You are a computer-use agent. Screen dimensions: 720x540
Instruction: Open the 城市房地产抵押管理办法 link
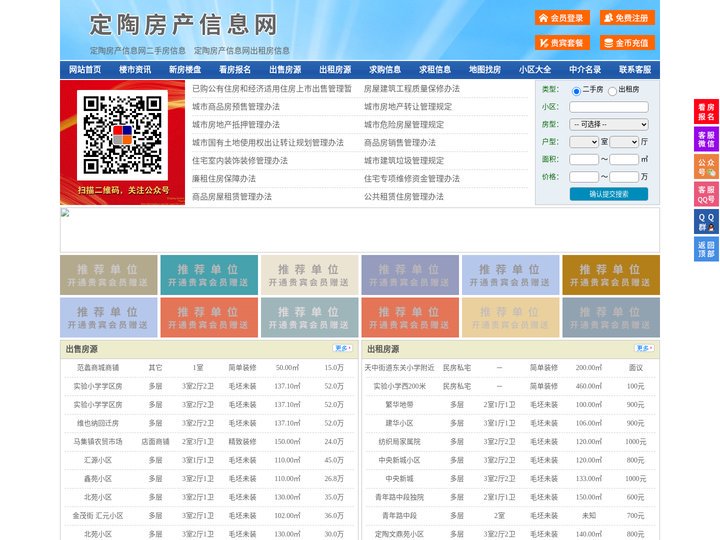[236, 124]
